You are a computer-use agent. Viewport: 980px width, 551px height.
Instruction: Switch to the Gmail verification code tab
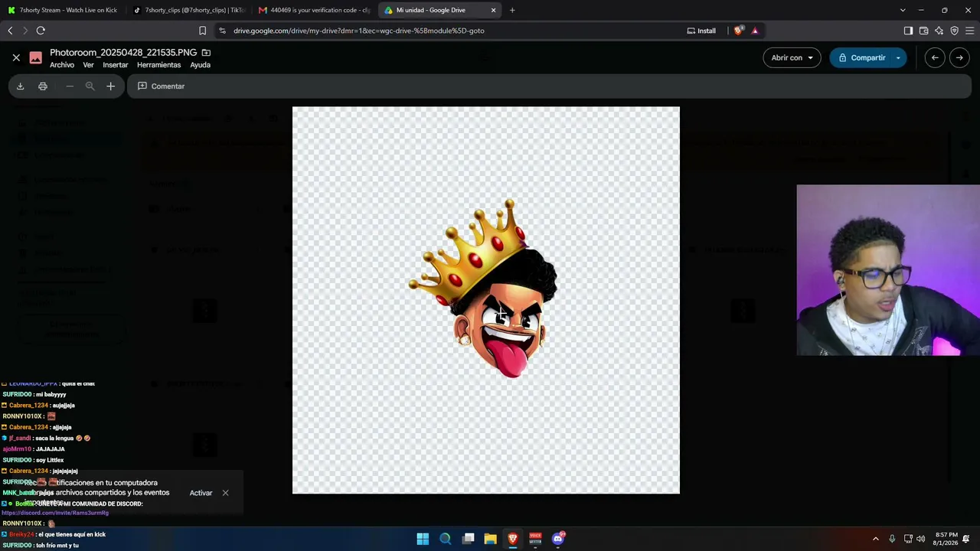[314, 10]
